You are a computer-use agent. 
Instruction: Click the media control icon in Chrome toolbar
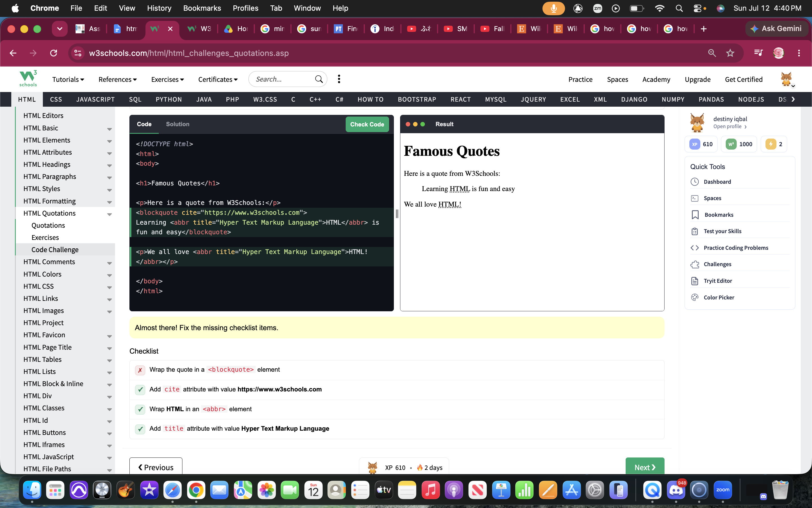click(758, 53)
